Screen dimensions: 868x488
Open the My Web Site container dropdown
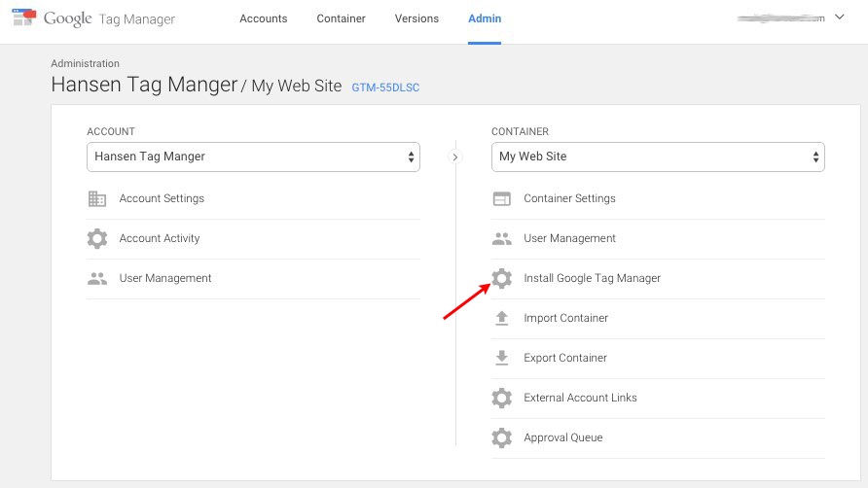click(x=658, y=157)
